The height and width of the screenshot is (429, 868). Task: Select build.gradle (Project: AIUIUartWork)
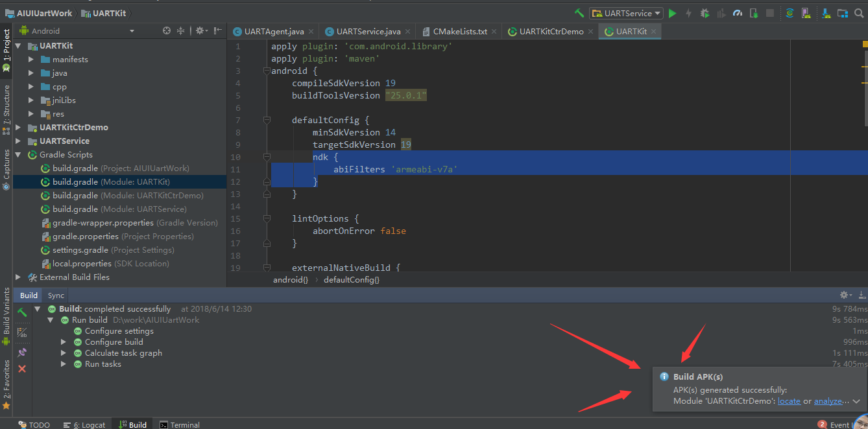tap(121, 168)
